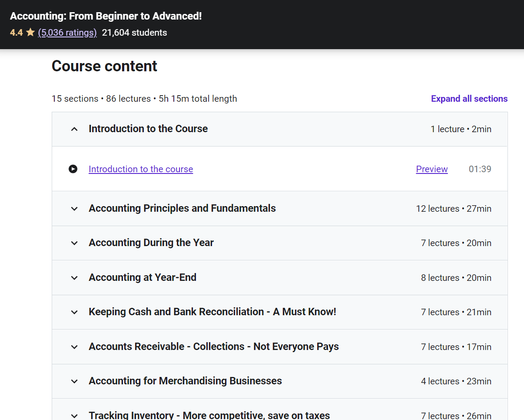Click the Preview link for the intro lecture
The width and height of the screenshot is (524, 420).
[x=431, y=169]
